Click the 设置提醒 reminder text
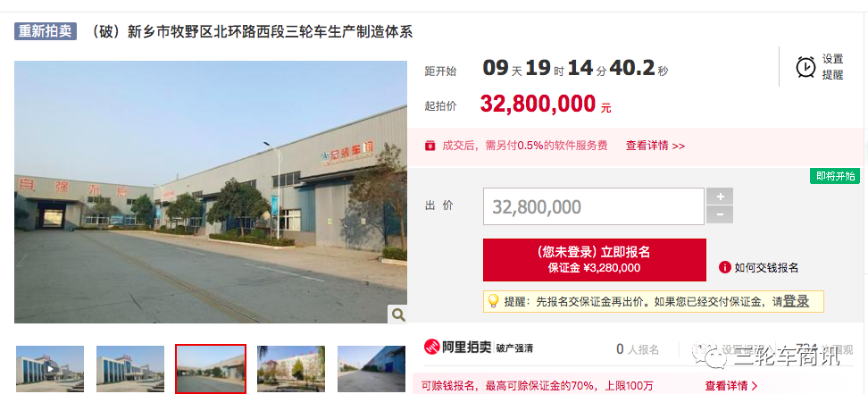Image resolution: width=868 pixels, height=394 pixels. pyautogui.click(x=832, y=67)
